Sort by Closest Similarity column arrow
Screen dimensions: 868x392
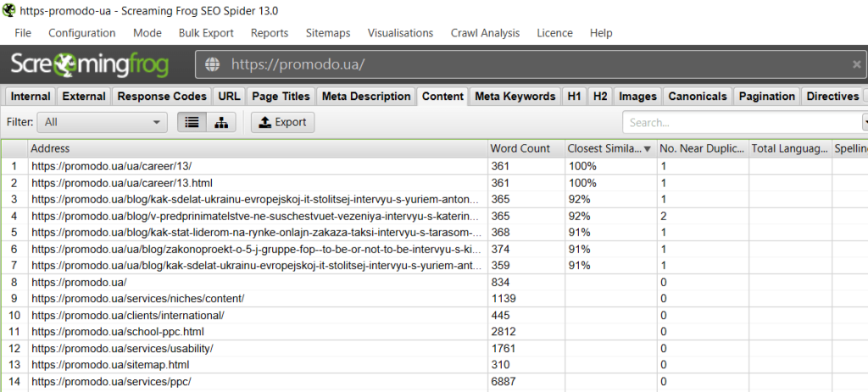(647, 149)
